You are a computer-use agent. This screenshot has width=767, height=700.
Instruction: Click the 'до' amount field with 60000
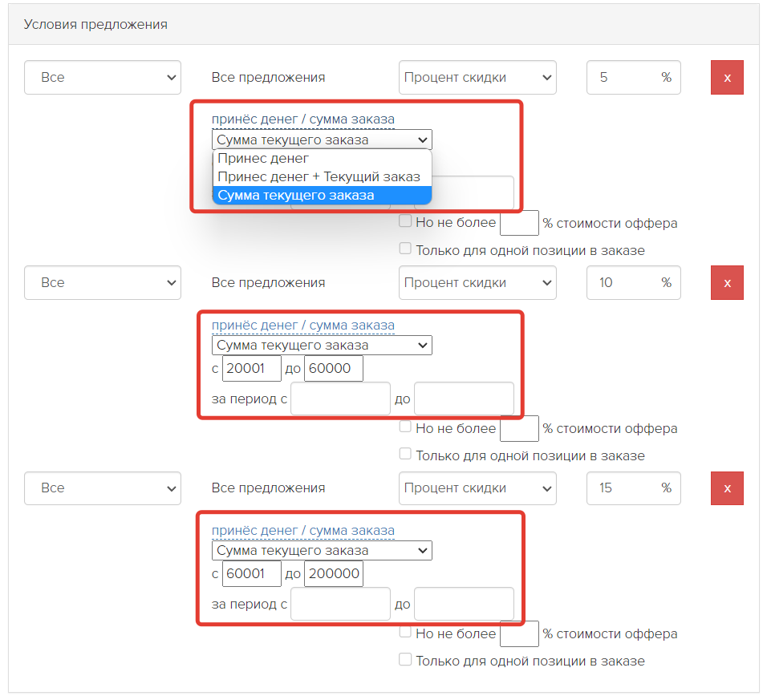tap(334, 368)
